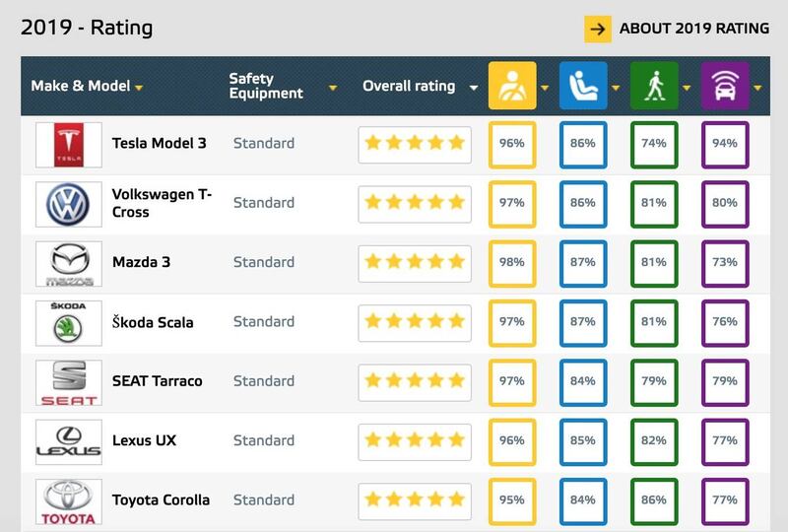The width and height of the screenshot is (788, 532).
Task: Click sort arrow next to Safety Assist icon
Action: [758, 88]
